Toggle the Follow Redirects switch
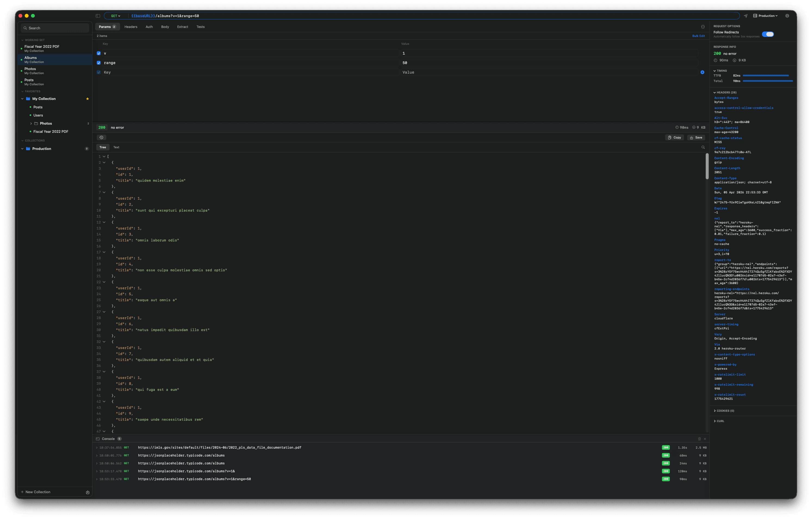This screenshot has width=812, height=519. [768, 34]
